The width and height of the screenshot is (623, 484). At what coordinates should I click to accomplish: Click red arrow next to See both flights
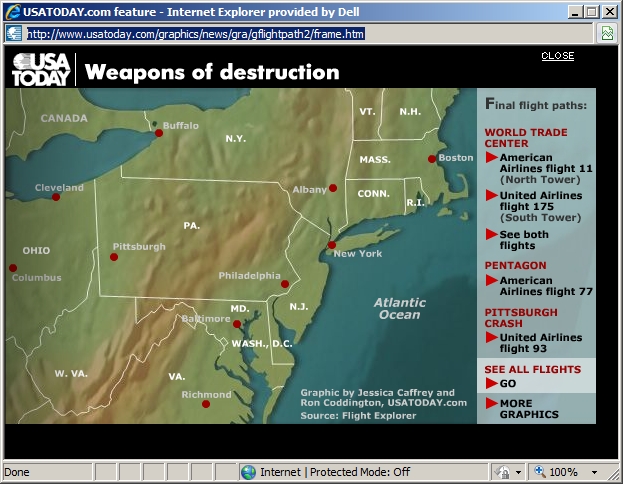point(491,234)
